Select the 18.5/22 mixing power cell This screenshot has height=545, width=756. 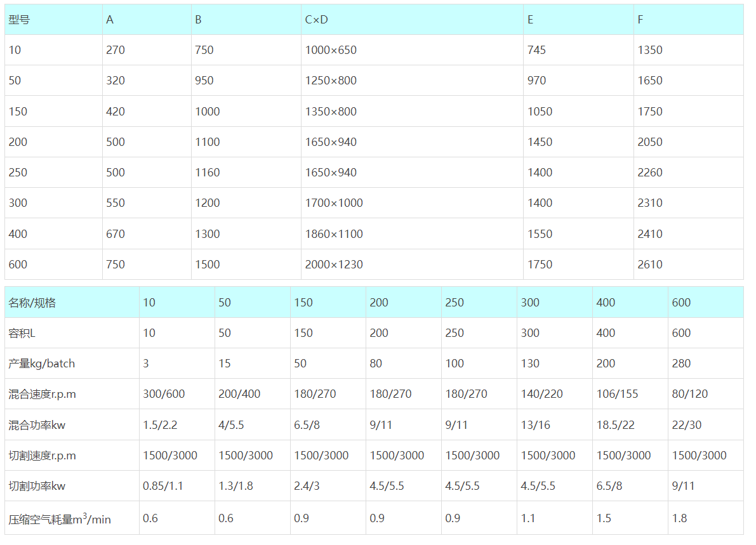(x=615, y=425)
